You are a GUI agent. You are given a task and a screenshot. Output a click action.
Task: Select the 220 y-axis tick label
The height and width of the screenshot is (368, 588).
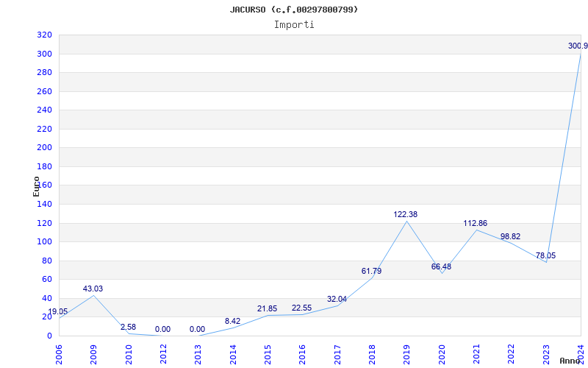click(x=44, y=129)
